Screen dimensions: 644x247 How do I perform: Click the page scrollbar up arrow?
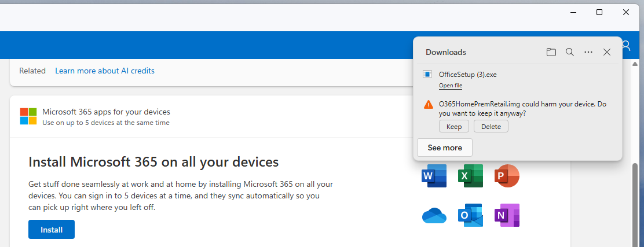click(635, 64)
